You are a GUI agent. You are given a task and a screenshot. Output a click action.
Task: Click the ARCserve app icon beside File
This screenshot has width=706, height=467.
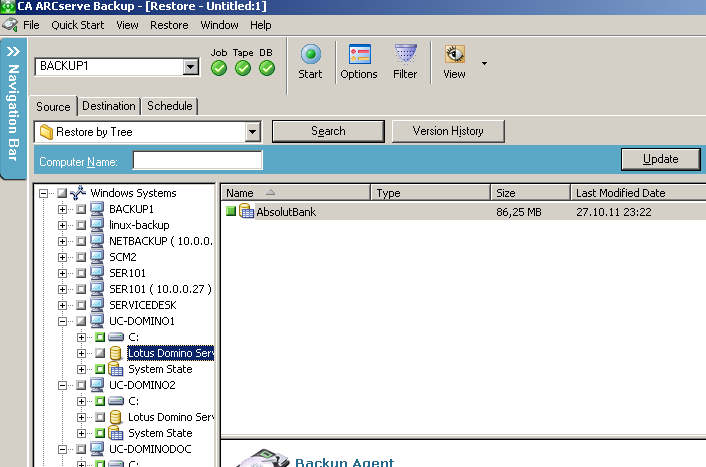click(10, 25)
